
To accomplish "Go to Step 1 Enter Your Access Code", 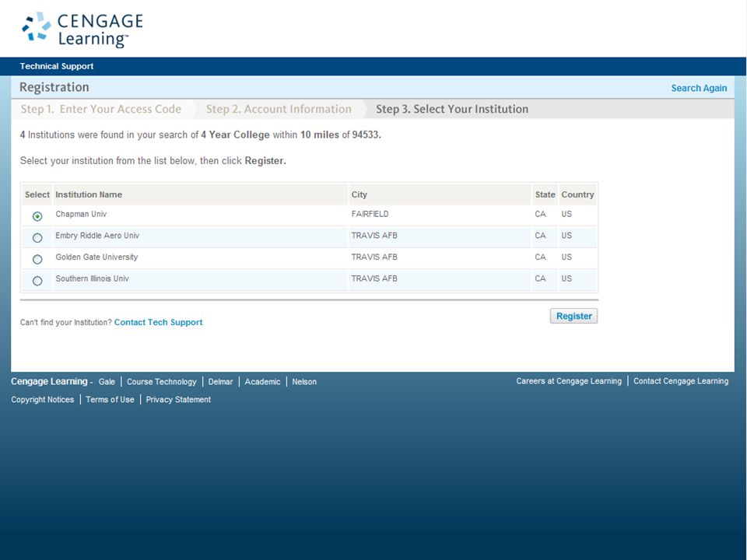I will [x=101, y=109].
